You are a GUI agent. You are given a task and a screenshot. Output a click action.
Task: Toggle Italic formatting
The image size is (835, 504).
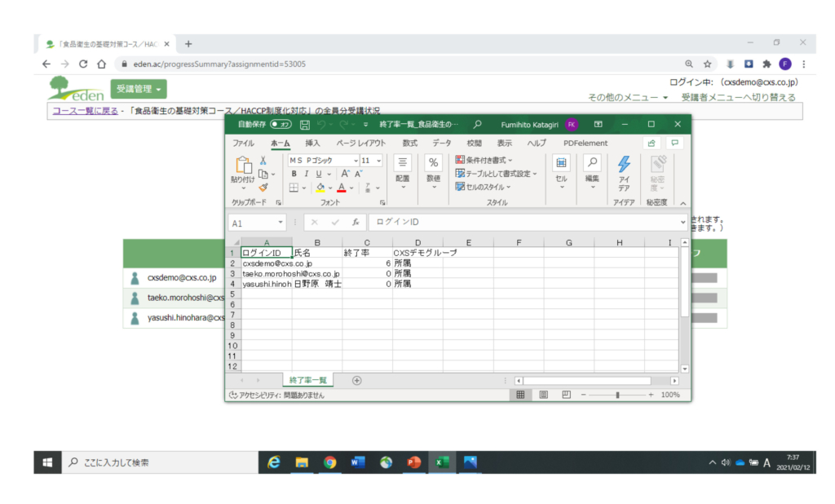coord(306,174)
